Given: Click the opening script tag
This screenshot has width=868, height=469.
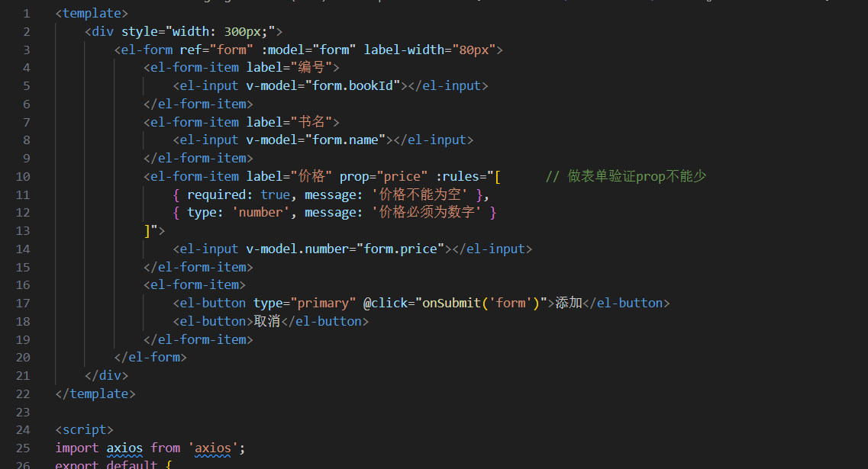Looking at the screenshot, I should 84,430.
